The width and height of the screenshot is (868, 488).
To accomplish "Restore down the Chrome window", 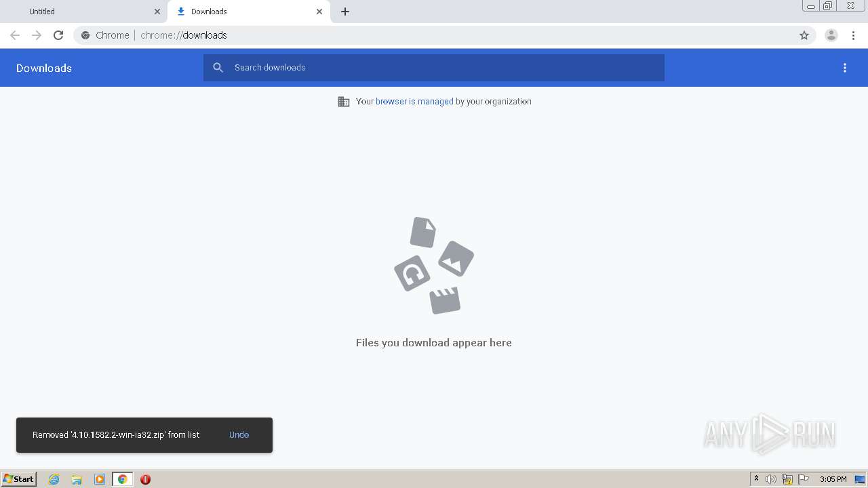I will tap(828, 6).
